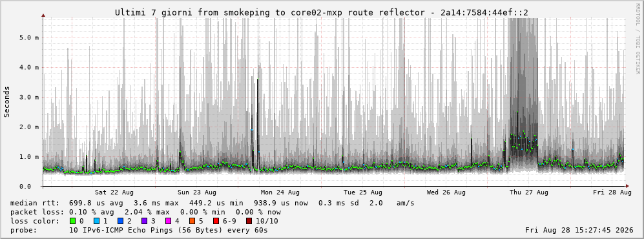
Task: Click the magenta loss color 4 swatch
Action: tap(167, 221)
